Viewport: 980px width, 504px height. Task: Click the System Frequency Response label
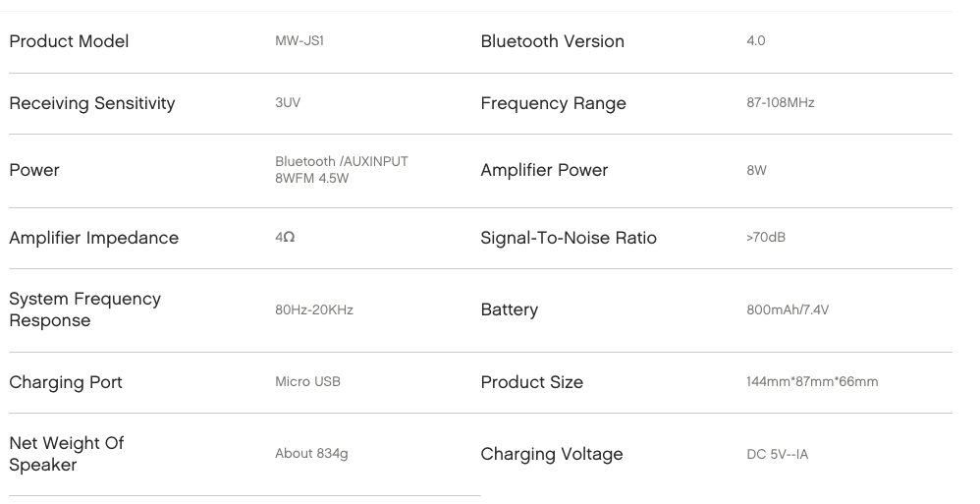coord(85,309)
